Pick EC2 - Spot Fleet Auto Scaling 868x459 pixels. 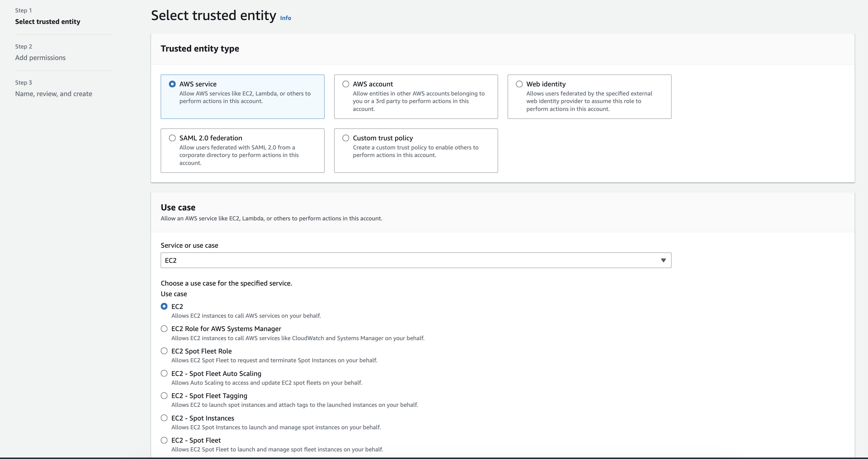tap(164, 374)
